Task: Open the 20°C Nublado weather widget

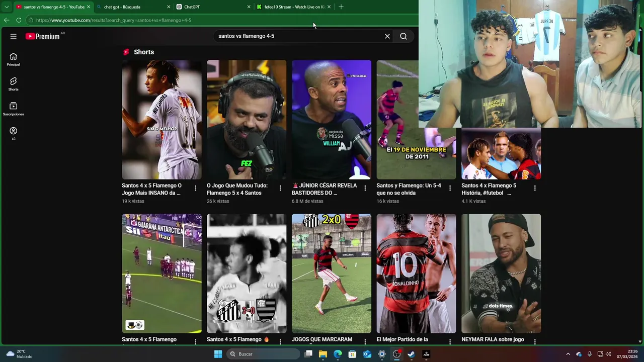Action: pos(19,354)
